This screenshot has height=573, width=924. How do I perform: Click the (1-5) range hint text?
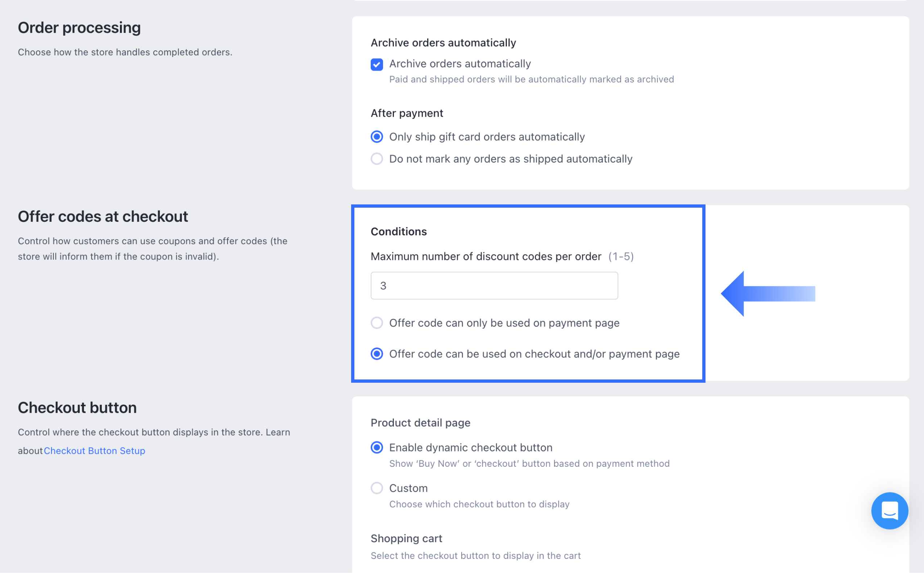[x=621, y=257]
